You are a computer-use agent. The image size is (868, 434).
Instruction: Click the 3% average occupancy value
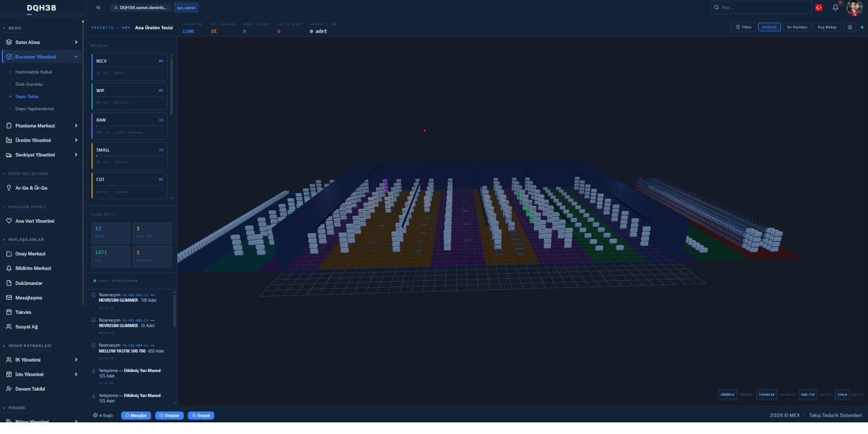pos(214,32)
